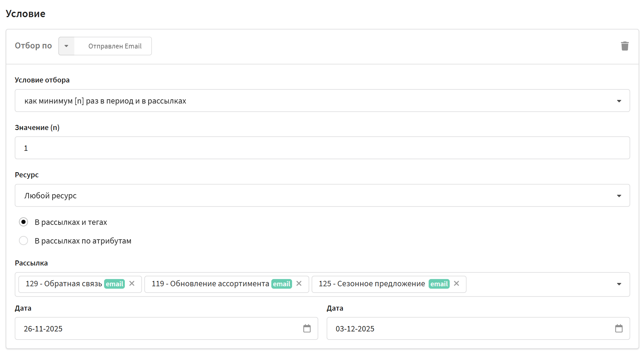
Task: Delete the condition with trash icon
Action: click(x=624, y=46)
